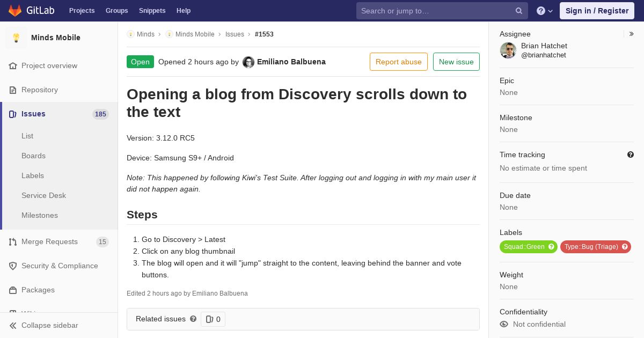Click Minds group breadcrumb link

(145, 34)
